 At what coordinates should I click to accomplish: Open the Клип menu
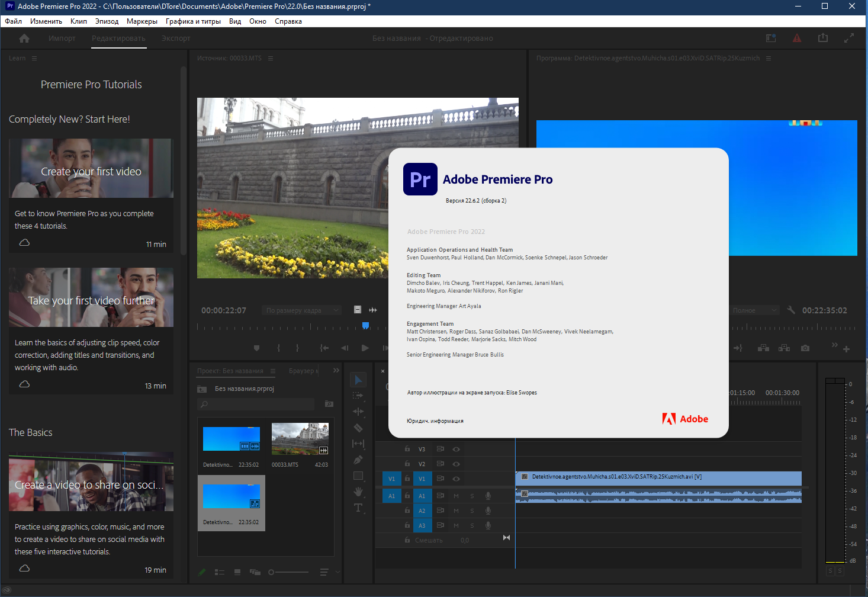[x=78, y=21]
